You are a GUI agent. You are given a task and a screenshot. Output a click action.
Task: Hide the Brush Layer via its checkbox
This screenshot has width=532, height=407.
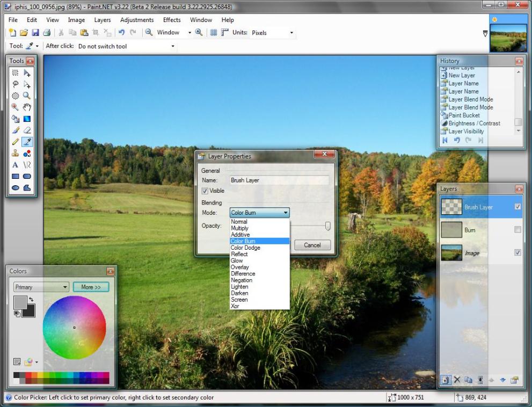(x=518, y=207)
